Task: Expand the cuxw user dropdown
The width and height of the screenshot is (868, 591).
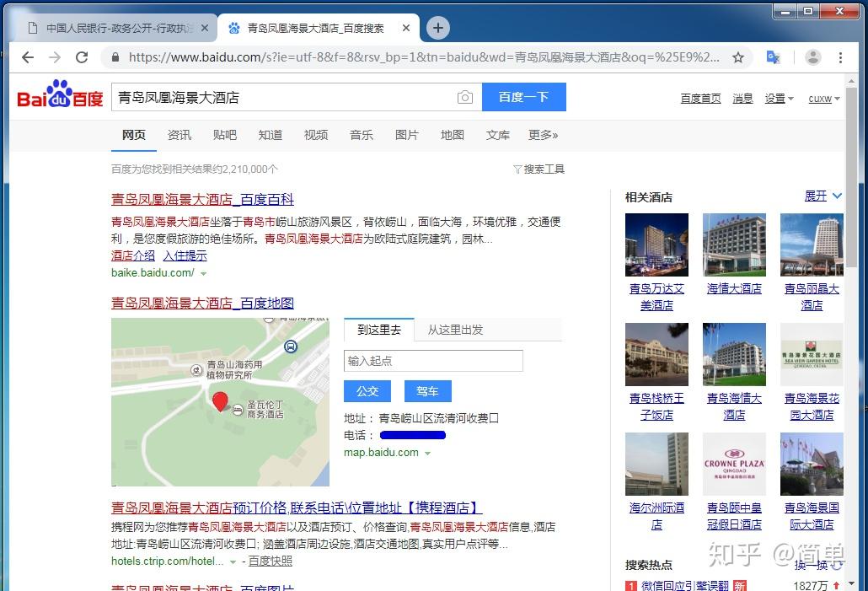Action: point(823,99)
